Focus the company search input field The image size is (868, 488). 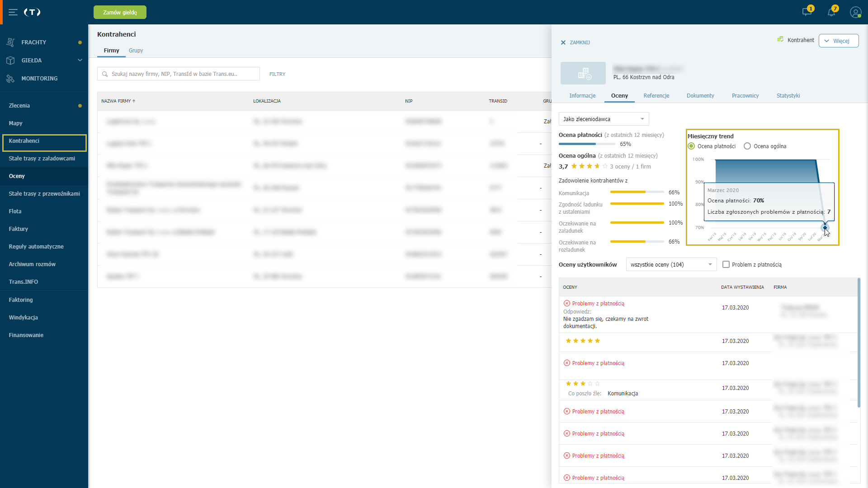pyautogui.click(x=179, y=74)
